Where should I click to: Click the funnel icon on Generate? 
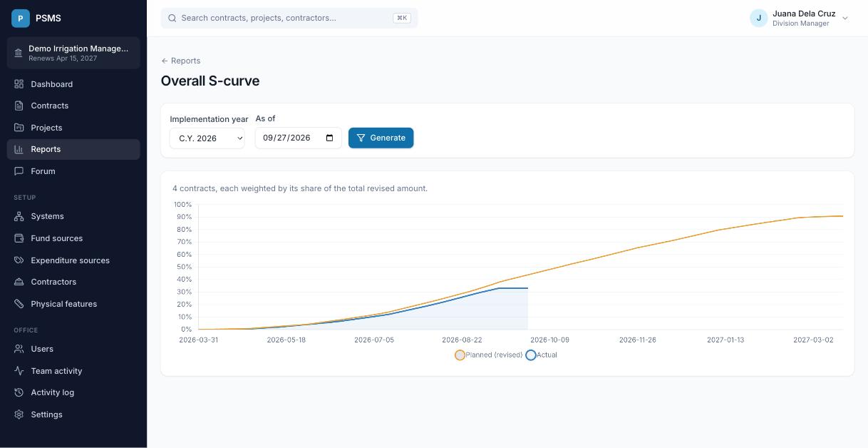[361, 138]
